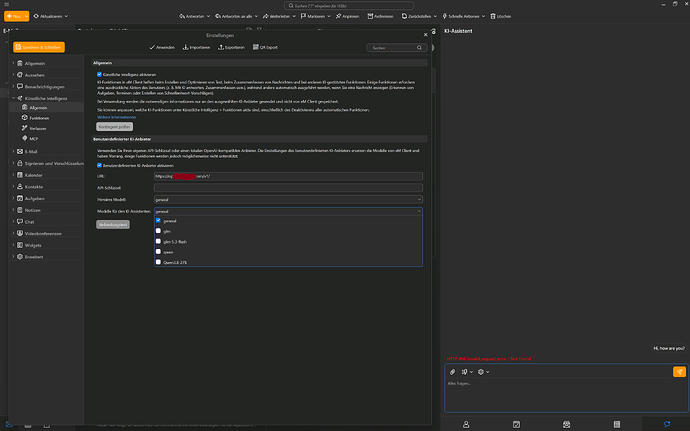
Task: Click the orange Neu button
Action: (x=13, y=16)
